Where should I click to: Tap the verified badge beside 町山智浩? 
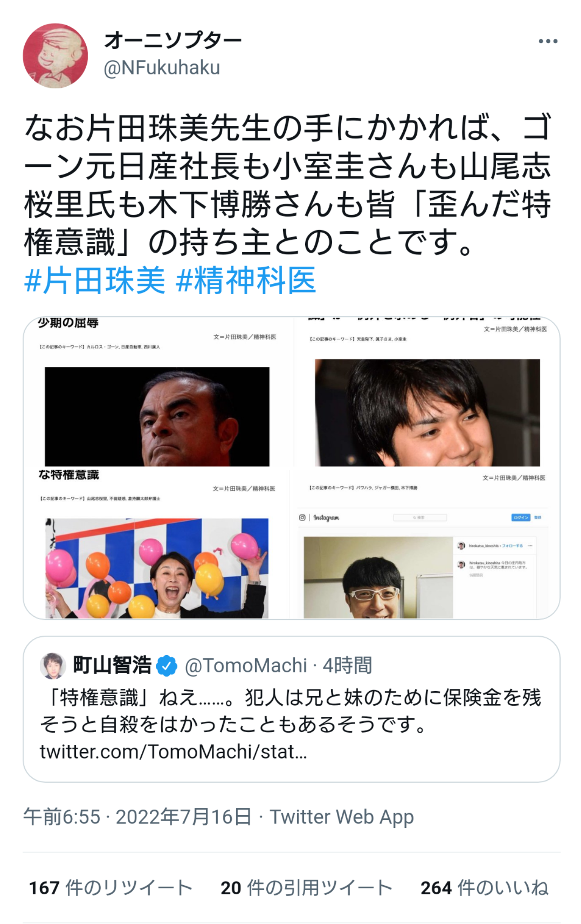(x=167, y=666)
